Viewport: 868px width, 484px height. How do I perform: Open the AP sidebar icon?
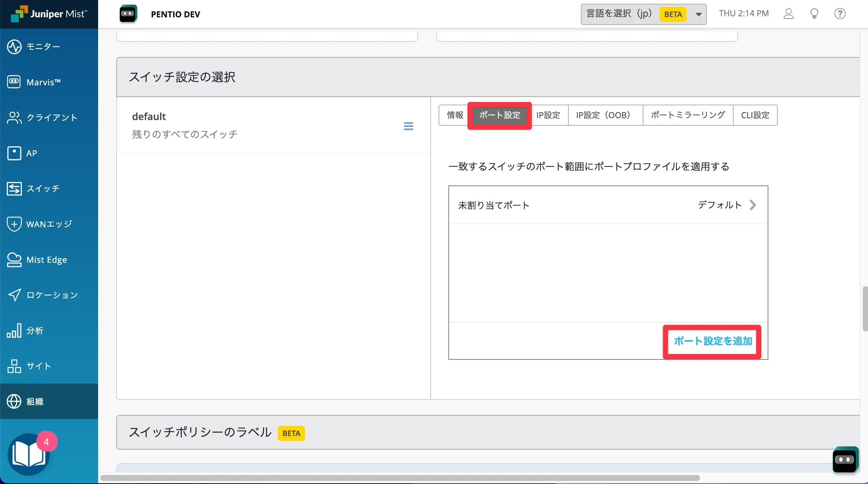[14, 153]
